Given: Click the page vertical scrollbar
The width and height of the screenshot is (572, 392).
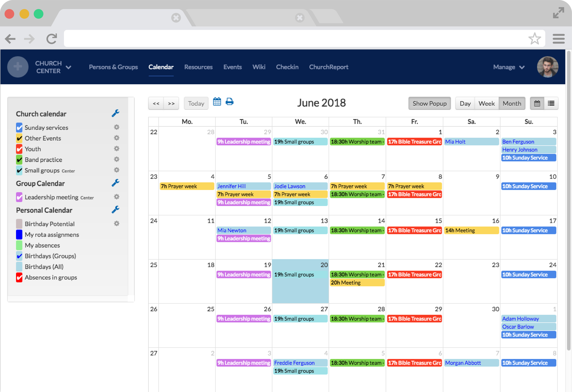Looking at the screenshot, I should click(569, 200).
